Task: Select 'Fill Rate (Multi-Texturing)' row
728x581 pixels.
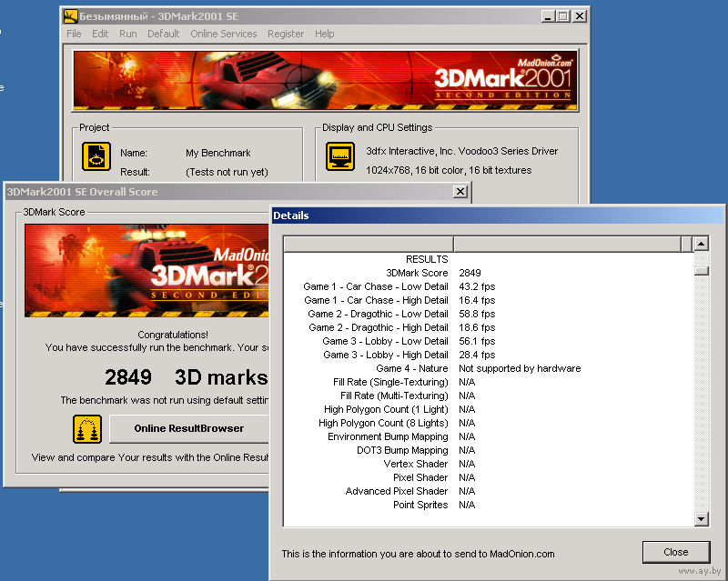Action: coord(489,396)
